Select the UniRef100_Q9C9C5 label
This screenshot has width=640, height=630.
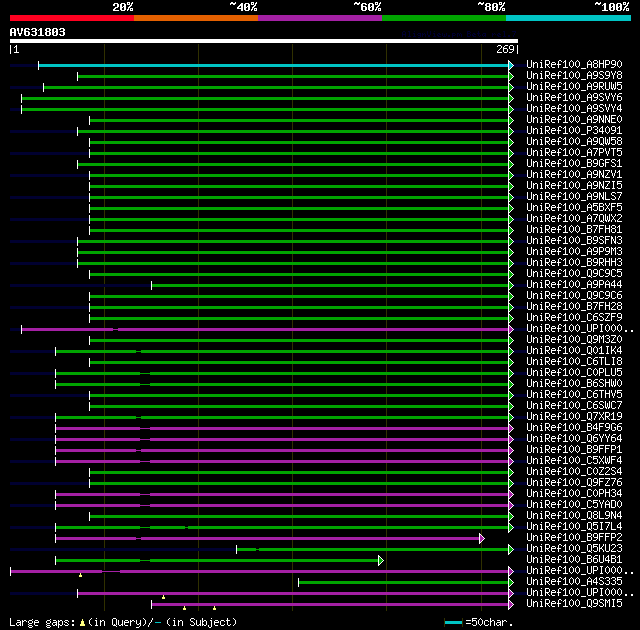[574, 274]
